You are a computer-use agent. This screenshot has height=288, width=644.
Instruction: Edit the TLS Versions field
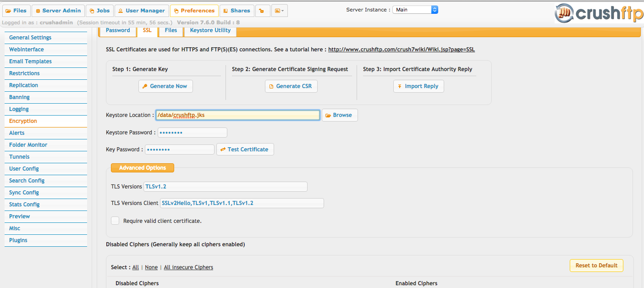[226, 187]
